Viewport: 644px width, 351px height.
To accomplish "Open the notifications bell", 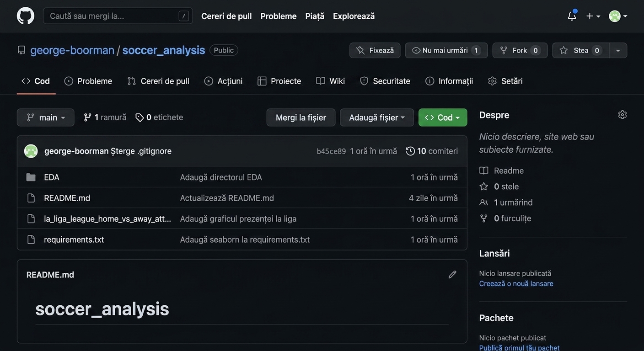I will pyautogui.click(x=572, y=16).
